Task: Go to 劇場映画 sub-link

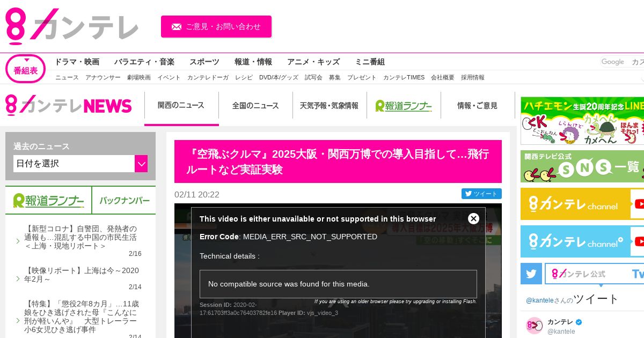Action: [139, 77]
